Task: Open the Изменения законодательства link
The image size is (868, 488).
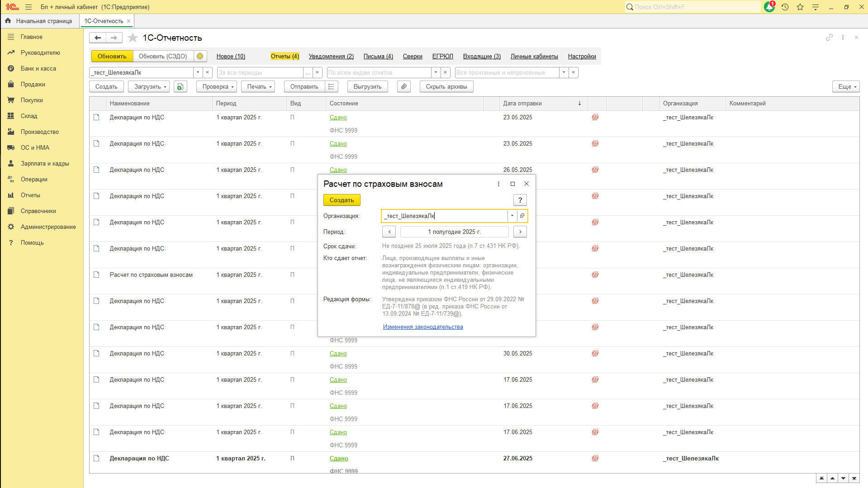Action: pyautogui.click(x=423, y=327)
